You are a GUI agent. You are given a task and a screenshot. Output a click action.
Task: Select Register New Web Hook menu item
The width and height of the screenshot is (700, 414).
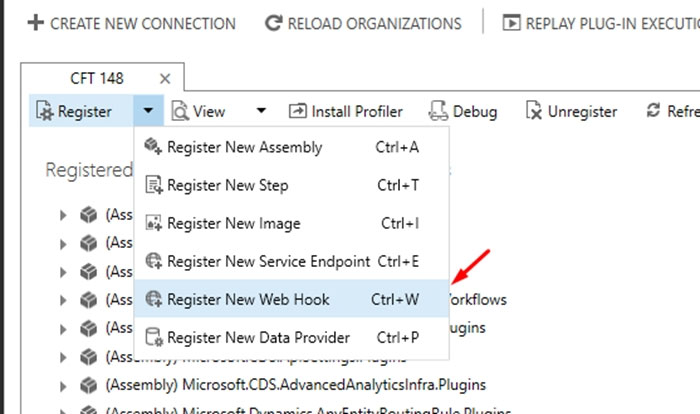click(291, 299)
